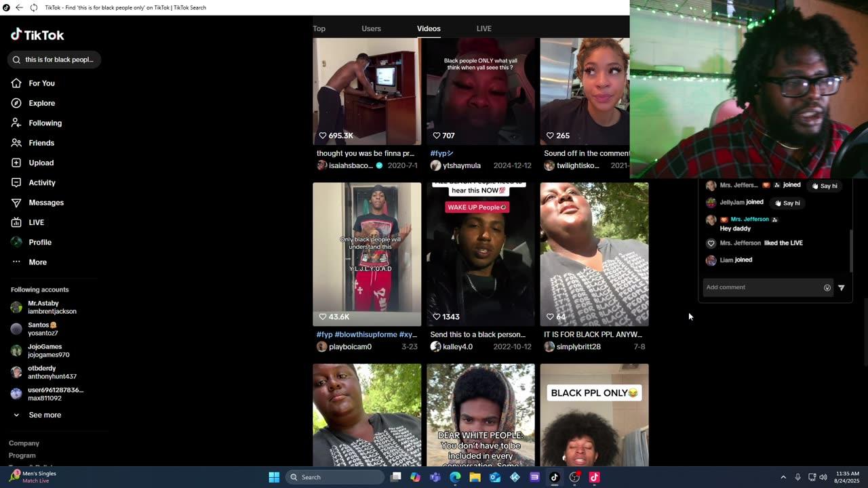
Task: Open File Explorer from taskbar
Action: pos(475,477)
